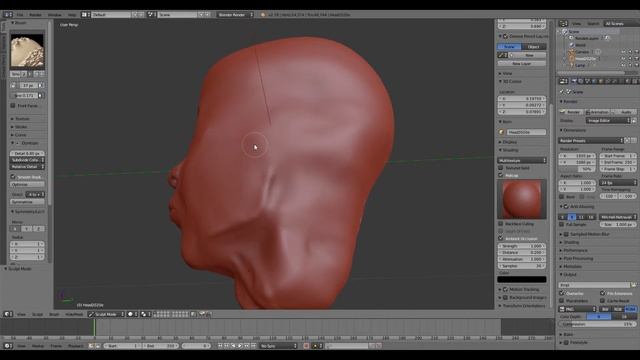Screen dimensions: 640x360
Task: Click the play animation button in timeline
Action: click(240, 346)
